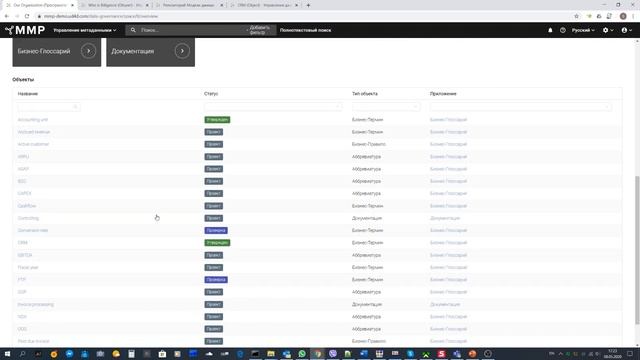640x360 pixels.
Task: Open the Fiscal year object
Action: [28, 267]
